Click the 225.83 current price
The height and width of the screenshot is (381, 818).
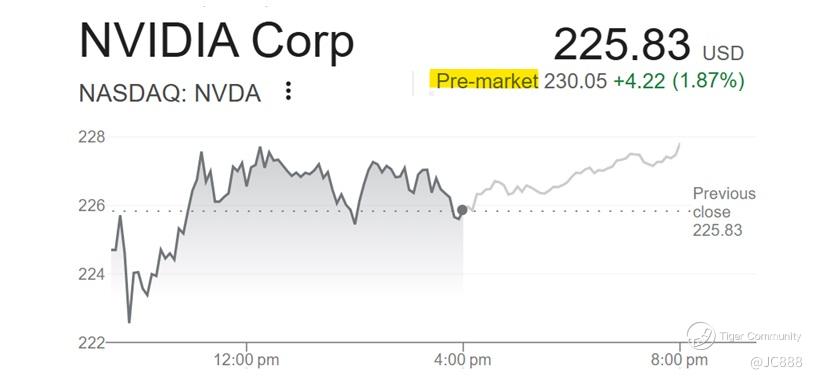coord(621,44)
